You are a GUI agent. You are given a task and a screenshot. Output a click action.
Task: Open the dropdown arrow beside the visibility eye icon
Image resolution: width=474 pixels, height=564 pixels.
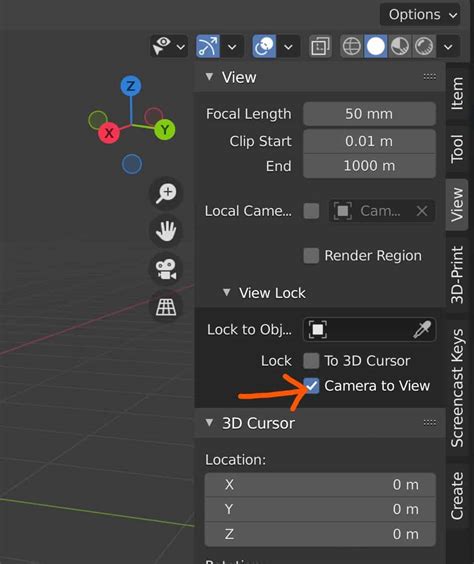pyautogui.click(x=181, y=47)
